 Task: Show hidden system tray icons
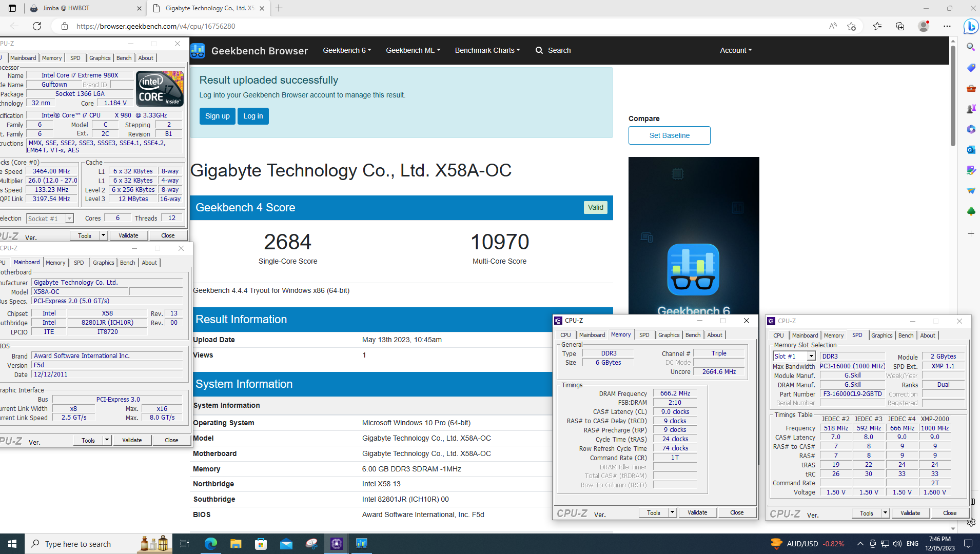pyautogui.click(x=860, y=544)
